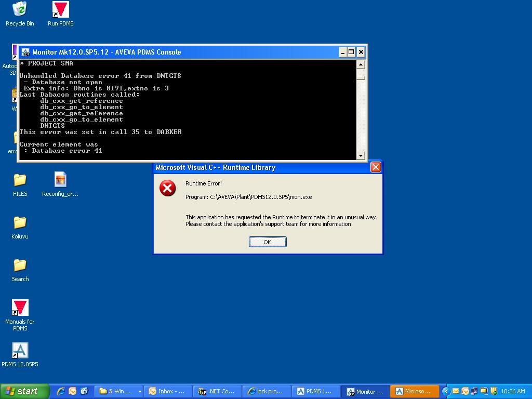Viewport: 532px width, 399px height.
Task: Click the 'Current element was' console line
Action: (59, 144)
